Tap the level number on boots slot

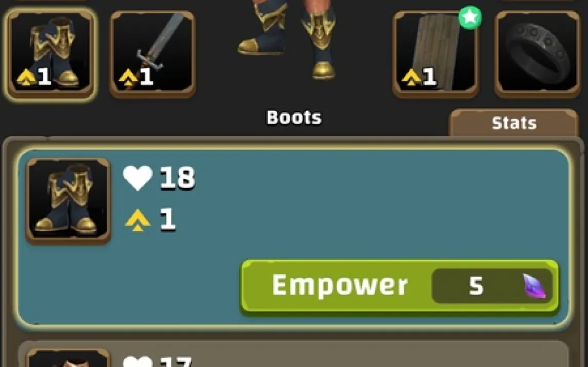(x=44, y=77)
